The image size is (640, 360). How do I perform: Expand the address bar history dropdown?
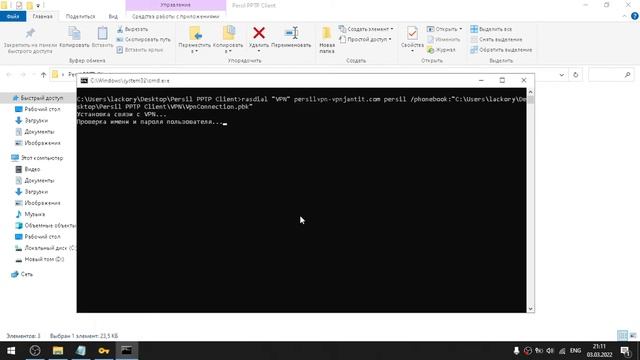(x=562, y=75)
